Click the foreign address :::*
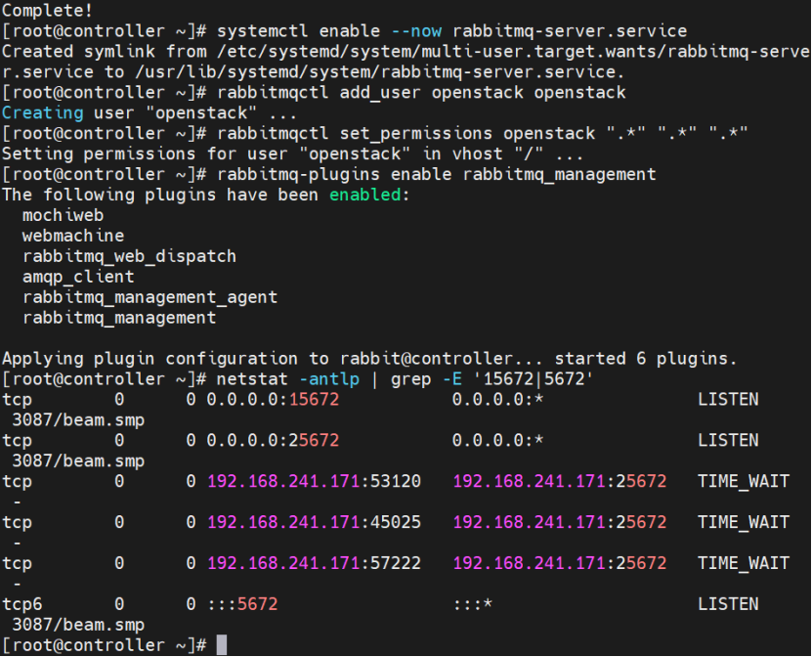The width and height of the screenshot is (812, 657). click(x=472, y=604)
